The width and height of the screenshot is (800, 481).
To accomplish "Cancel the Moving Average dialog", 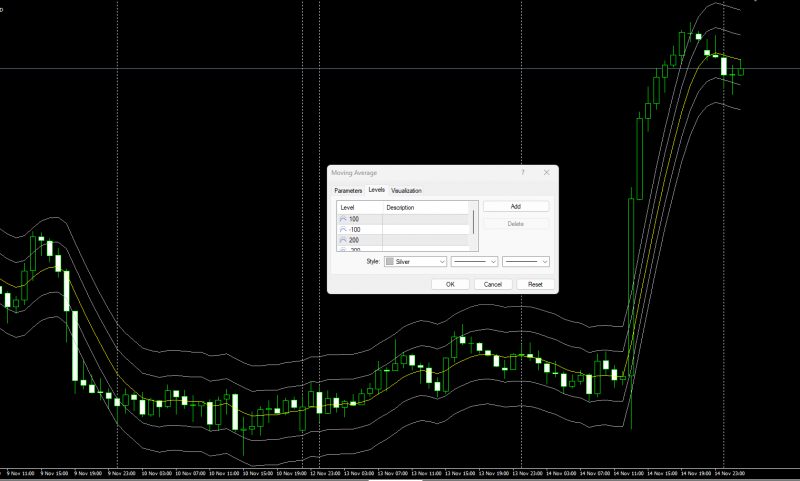I will [493, 285].
